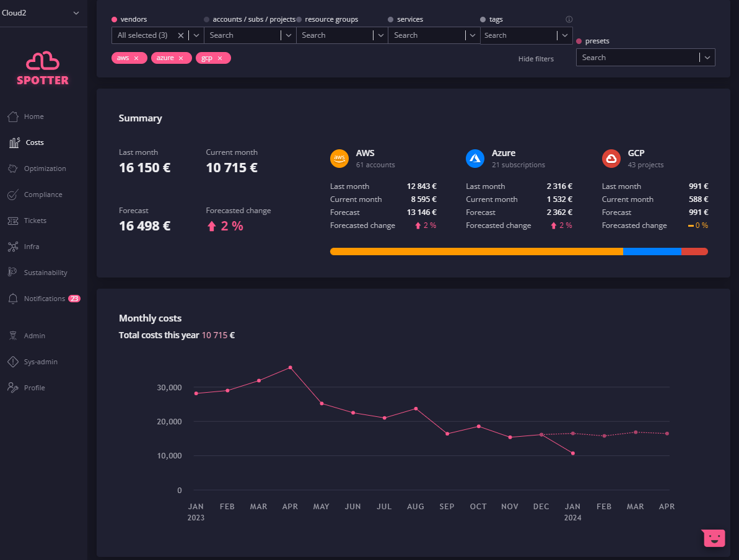Click the GCP vendor logo icon
This screenshot has height=560, width=739.
611,159
